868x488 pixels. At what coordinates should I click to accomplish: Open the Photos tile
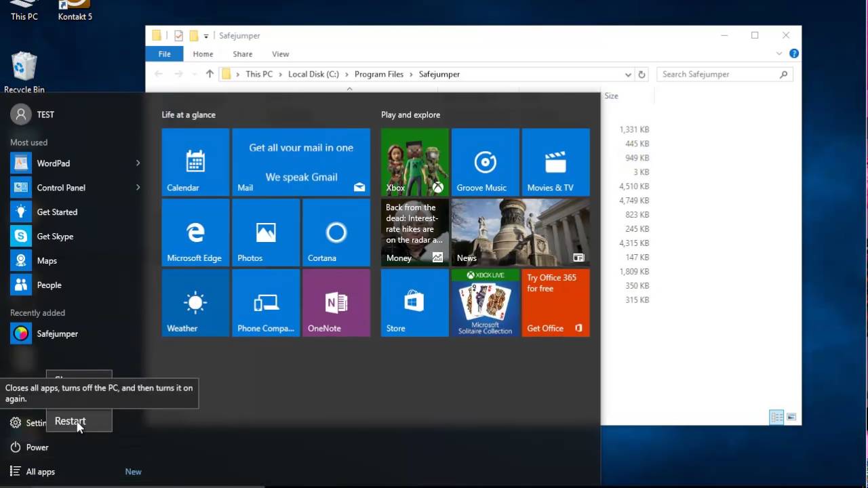point(266,232)
